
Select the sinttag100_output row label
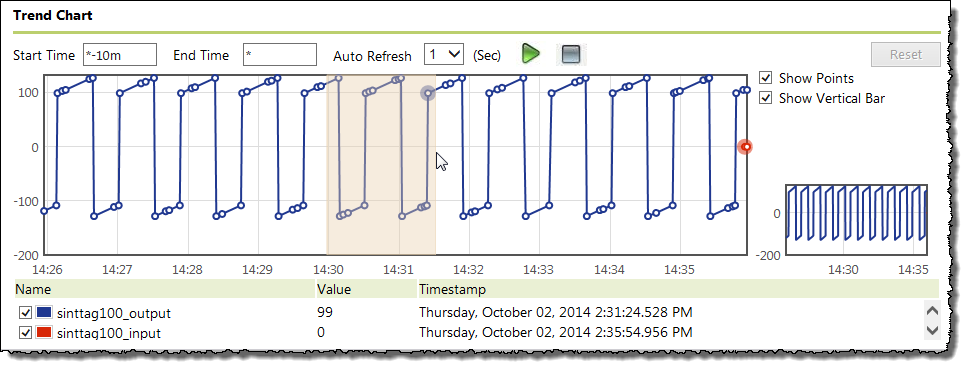(x=114, y=313)
